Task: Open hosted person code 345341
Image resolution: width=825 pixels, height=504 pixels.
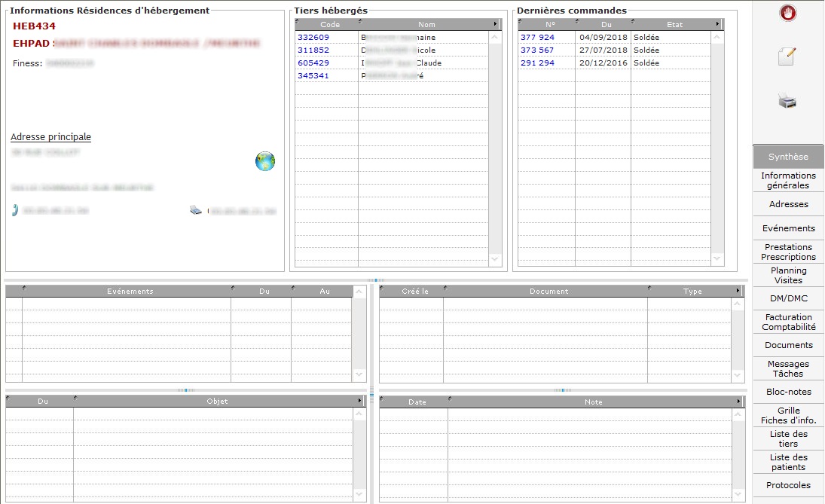Action: 313,76
